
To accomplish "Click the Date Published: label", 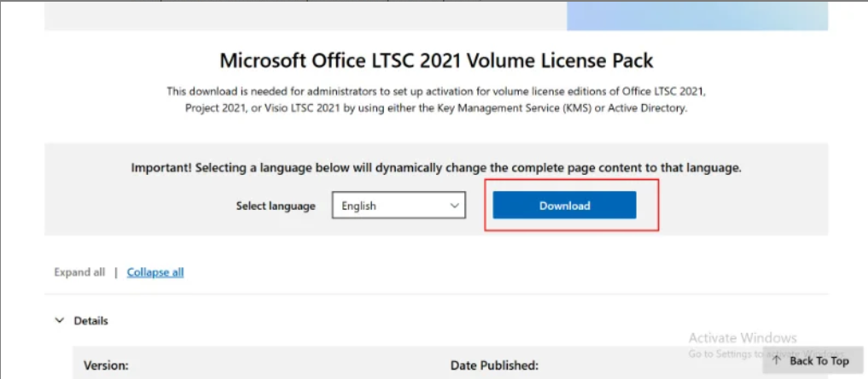I will [494, 365].
